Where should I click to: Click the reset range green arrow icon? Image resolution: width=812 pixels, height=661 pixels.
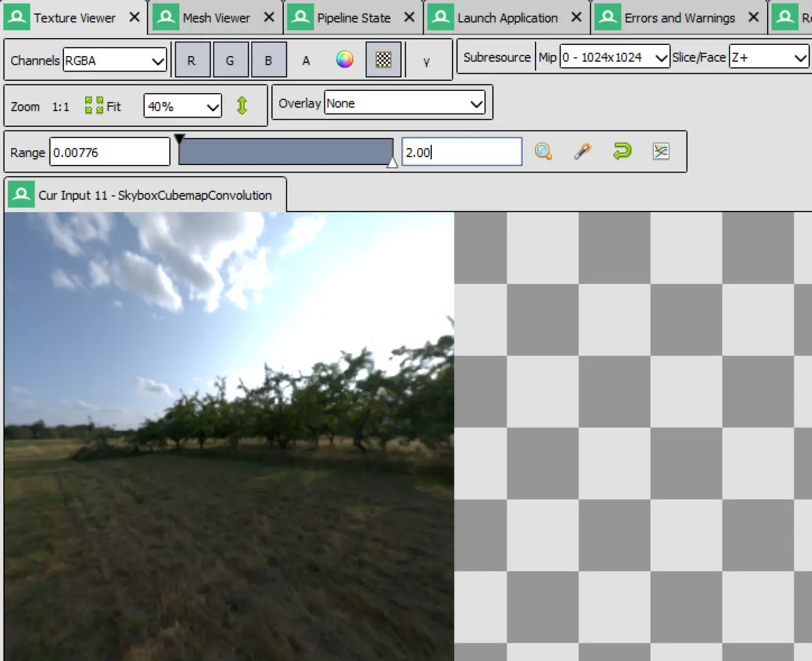pos(622,151)
